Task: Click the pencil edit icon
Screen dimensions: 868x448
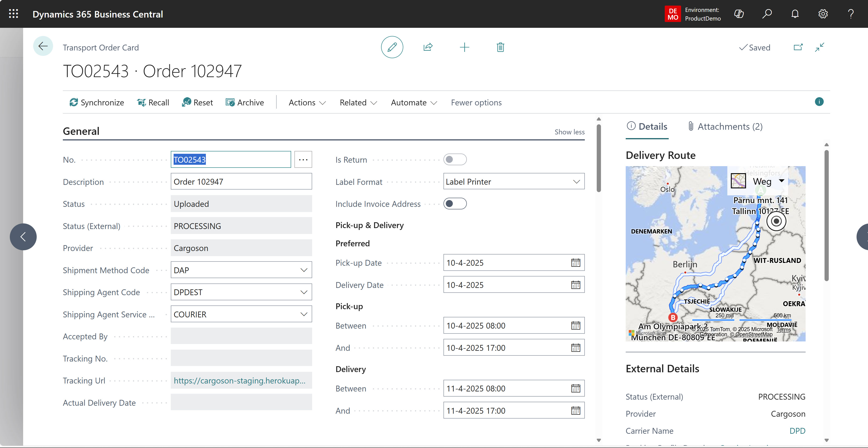Action: (x=392, y=47)
